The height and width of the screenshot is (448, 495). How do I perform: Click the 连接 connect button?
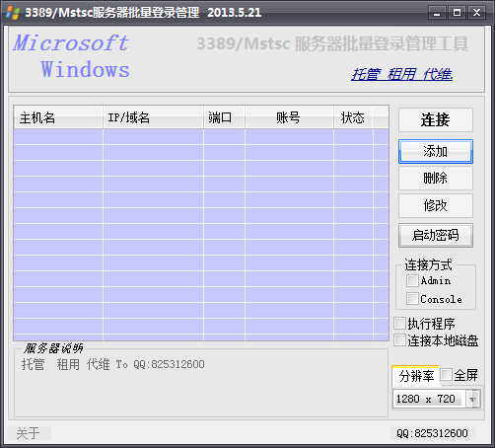coord(436,119)
